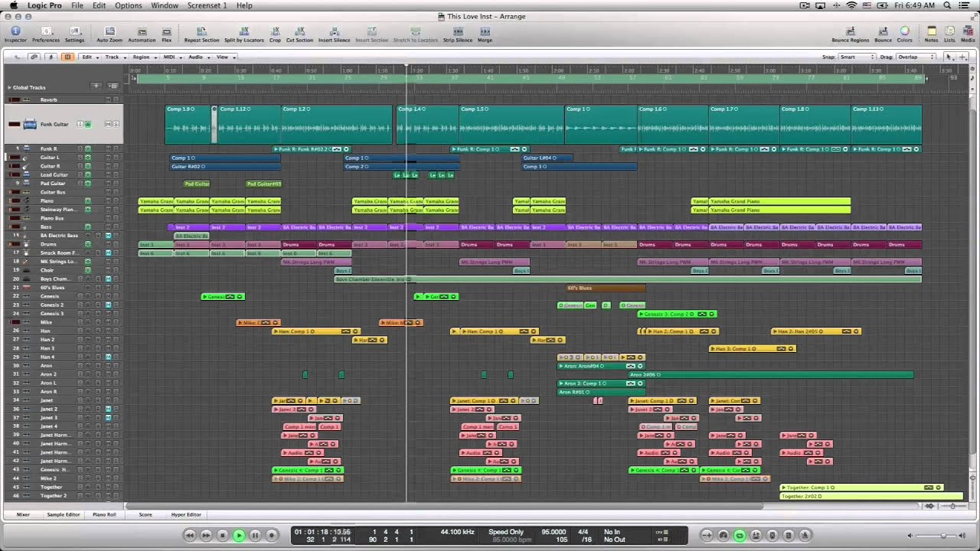980x551 pixels.
Task: Open Screenset 1 menu
Action: 207,5
